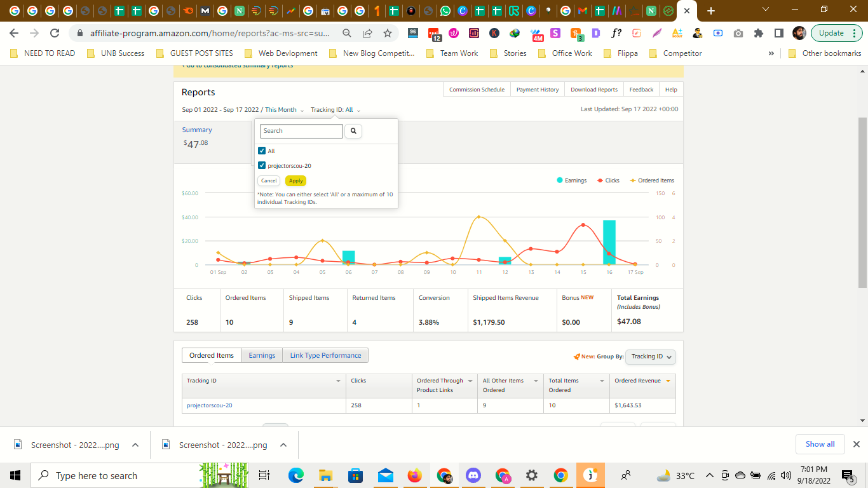Image resolution: width=868 pixels, height=488 pixels.
Task: Switch to the Earnings tab
Action: [x=262, y=355]
